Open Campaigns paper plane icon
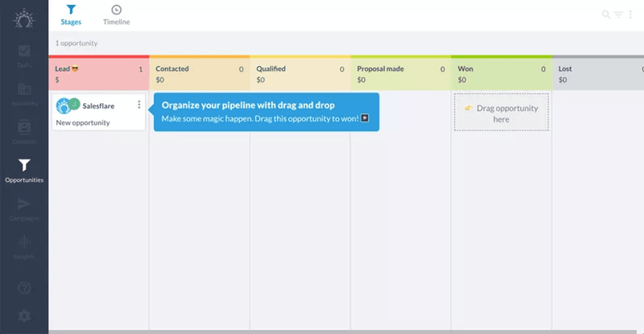The image size is (644, 334). [24, 208]
